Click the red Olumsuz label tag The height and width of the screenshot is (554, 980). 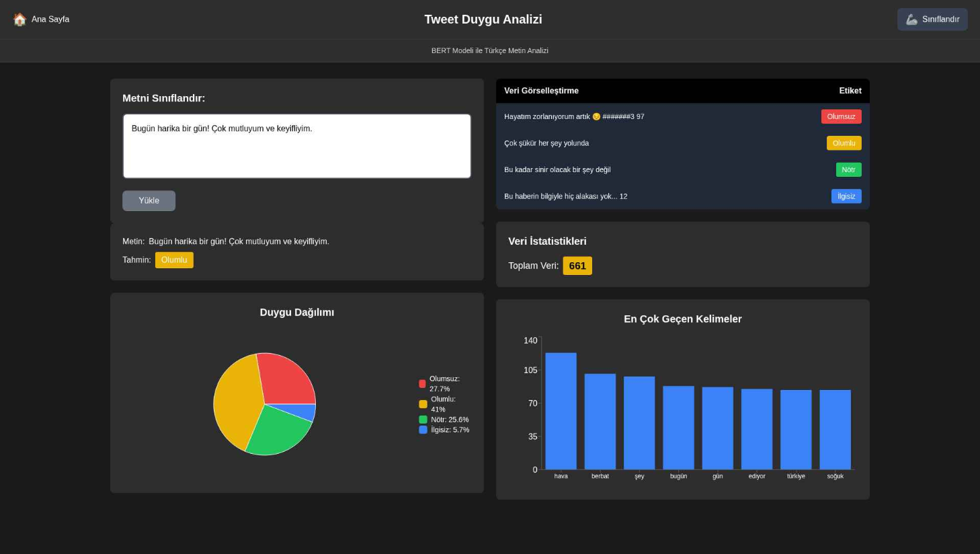tap(840, 116)
